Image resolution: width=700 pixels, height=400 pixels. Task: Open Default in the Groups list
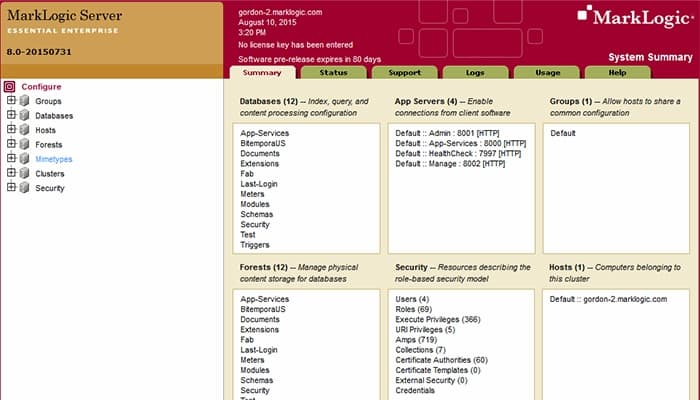click(x=562, y=133)
